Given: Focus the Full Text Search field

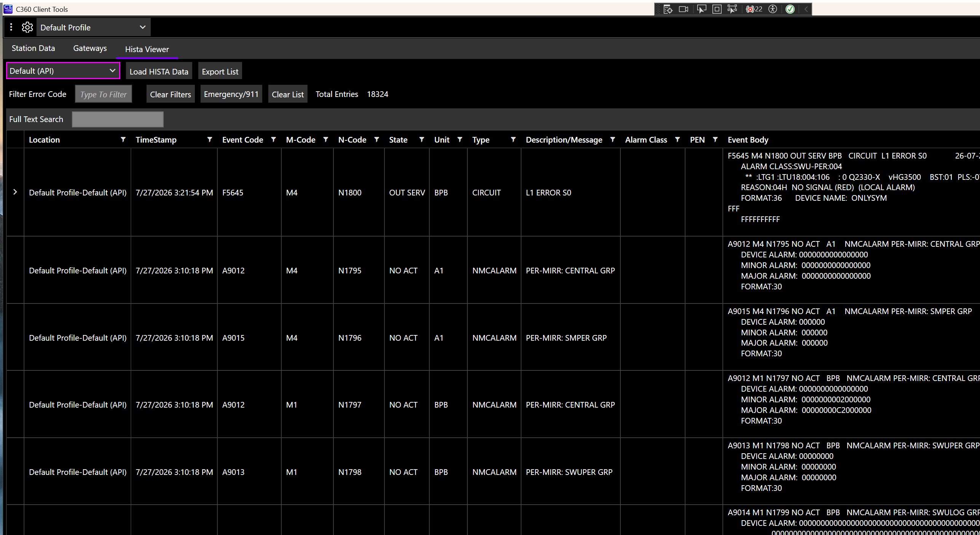Looking at the screenshot, I should click(118, 119).
